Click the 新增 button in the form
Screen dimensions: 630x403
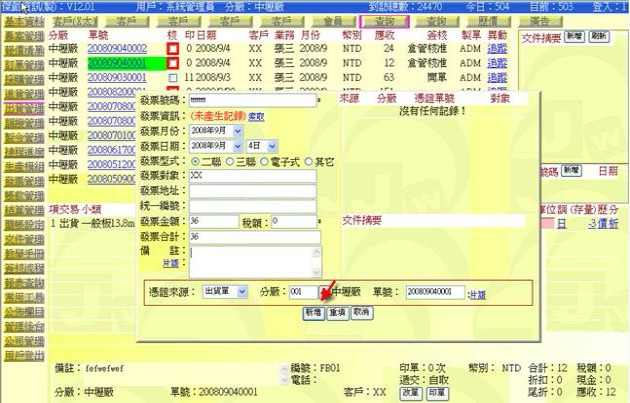pos(313,312)
